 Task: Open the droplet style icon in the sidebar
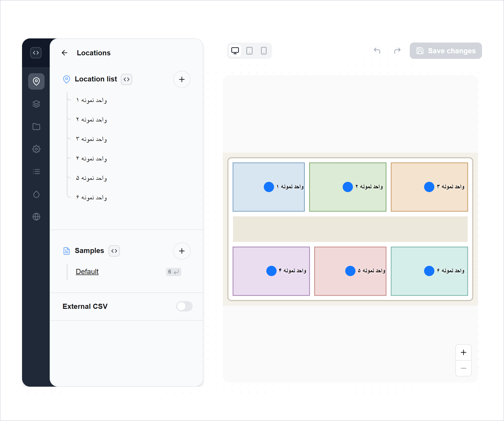(x=36, y=194)
